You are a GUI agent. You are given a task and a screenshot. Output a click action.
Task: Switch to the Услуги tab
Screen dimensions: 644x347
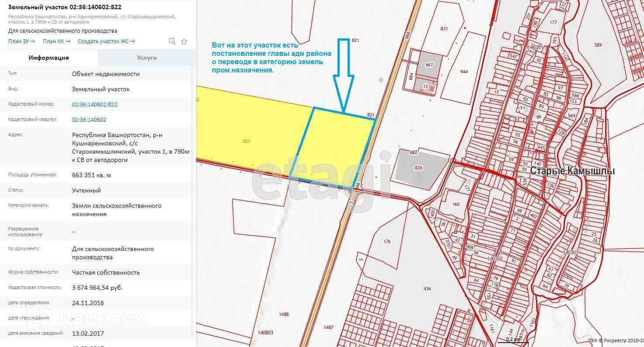147,58
